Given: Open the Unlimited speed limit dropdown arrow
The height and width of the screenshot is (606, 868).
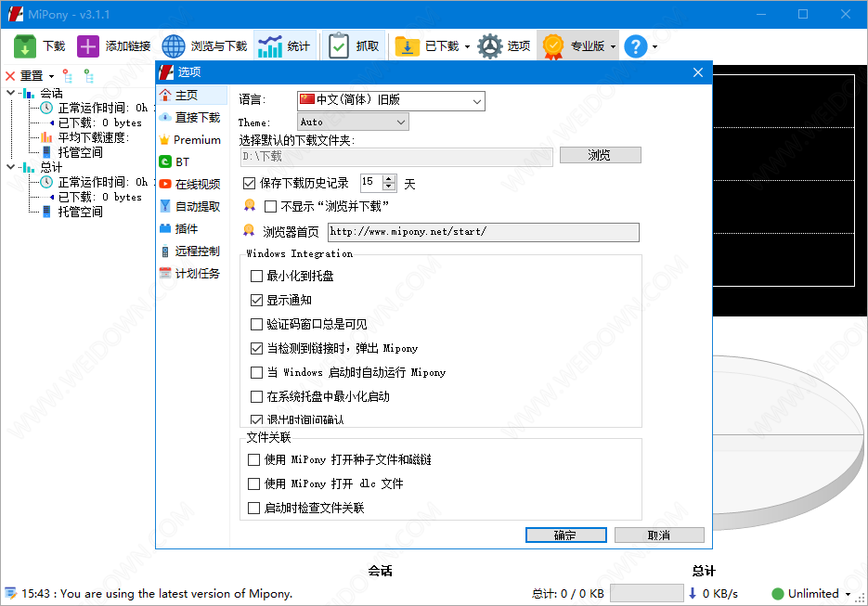Looking at the screenshot, I should coord(849,594).
